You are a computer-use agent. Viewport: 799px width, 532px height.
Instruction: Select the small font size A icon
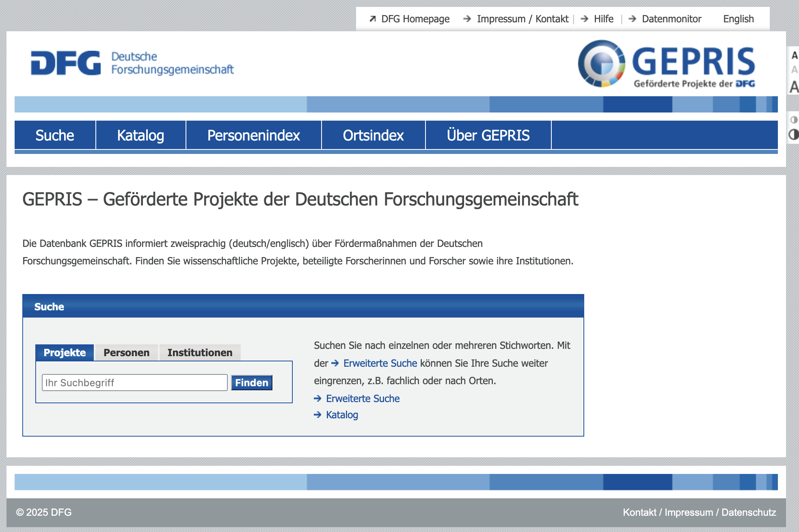coord(795,56)
